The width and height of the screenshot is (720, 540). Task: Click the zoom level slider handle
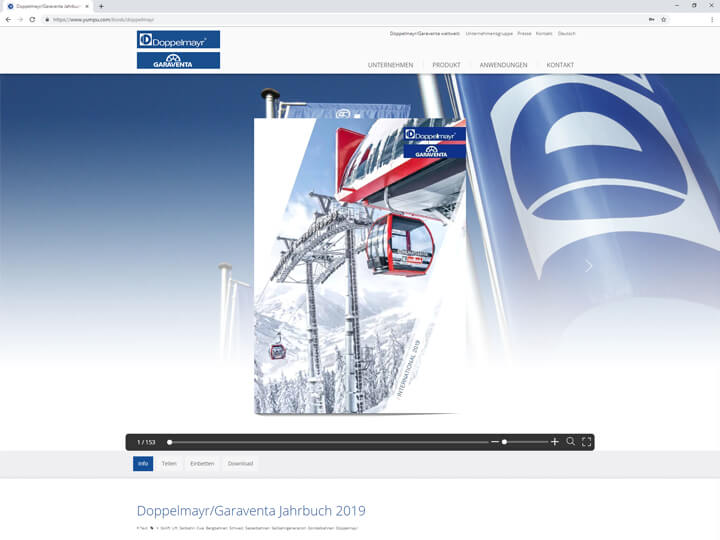[504, 442]
